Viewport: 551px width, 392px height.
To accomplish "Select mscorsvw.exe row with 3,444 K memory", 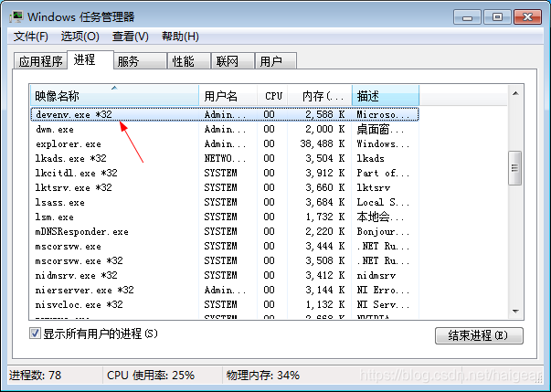I will coord(225,246).
